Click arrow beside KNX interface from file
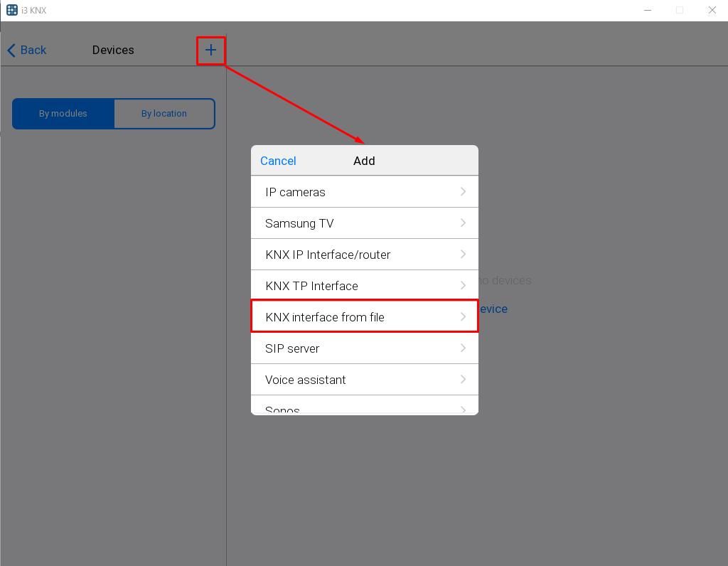The height and width of the screenshot is (566, 728). [x=463, y=317]
